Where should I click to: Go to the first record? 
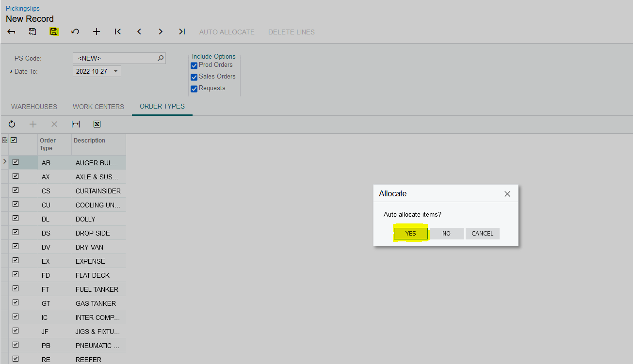118,32
